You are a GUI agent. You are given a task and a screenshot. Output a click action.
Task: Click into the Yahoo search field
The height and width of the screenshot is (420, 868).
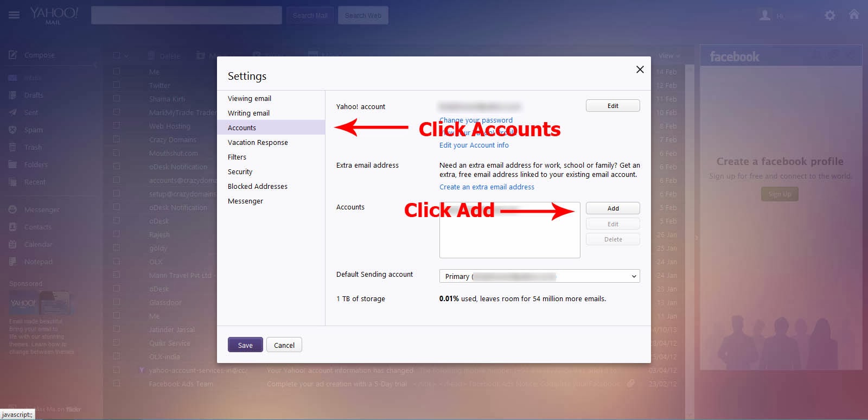187,15
